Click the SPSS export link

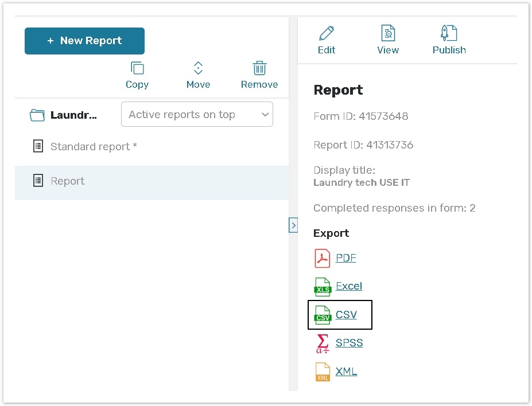[349, 343]
